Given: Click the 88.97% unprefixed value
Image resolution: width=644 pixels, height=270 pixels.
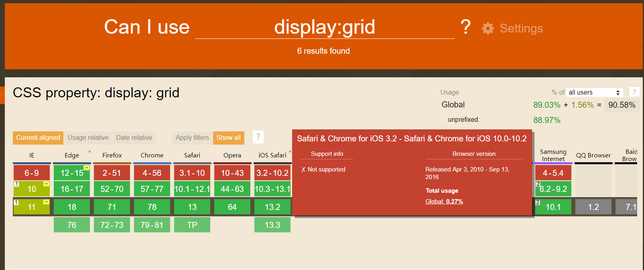Looking at the screenshot, I should tap(547, 120).
